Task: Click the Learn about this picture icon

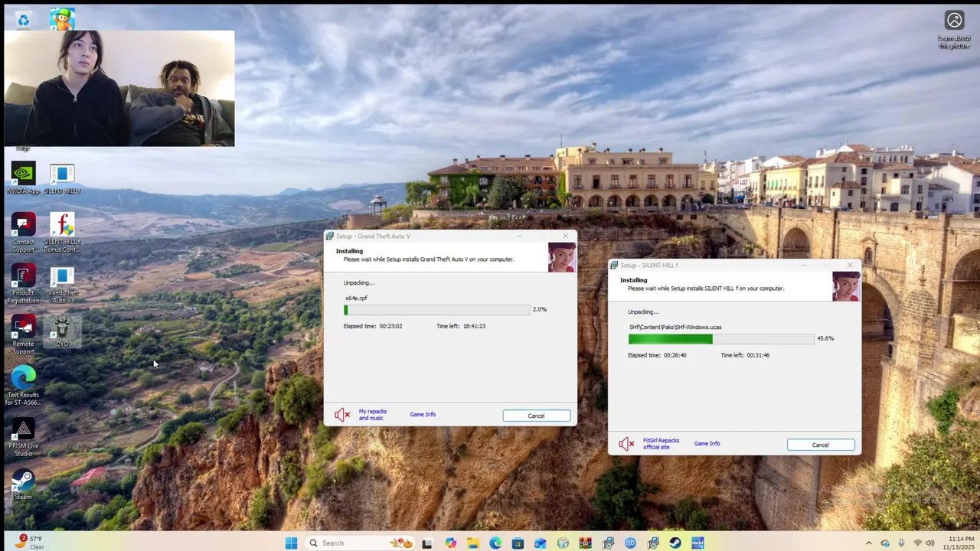Action: pyautogui.click(x=954, y=29)
